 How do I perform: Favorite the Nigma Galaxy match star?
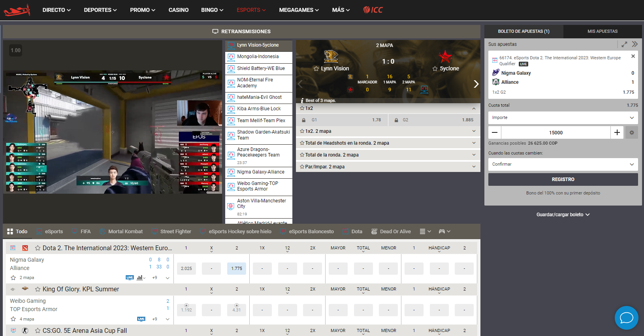[13, 277]
